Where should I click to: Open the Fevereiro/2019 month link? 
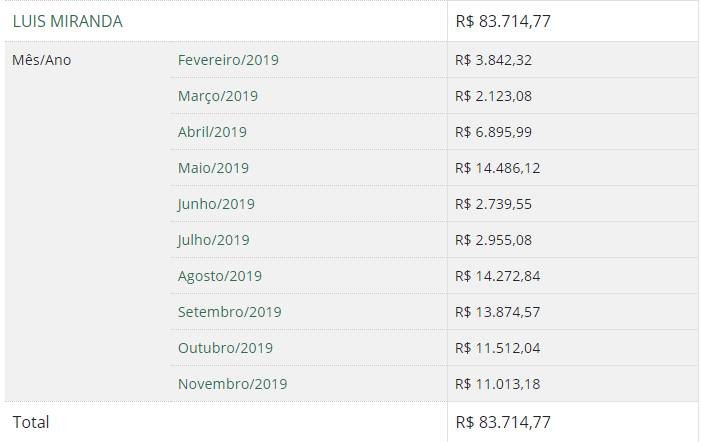tap(228, 60)
